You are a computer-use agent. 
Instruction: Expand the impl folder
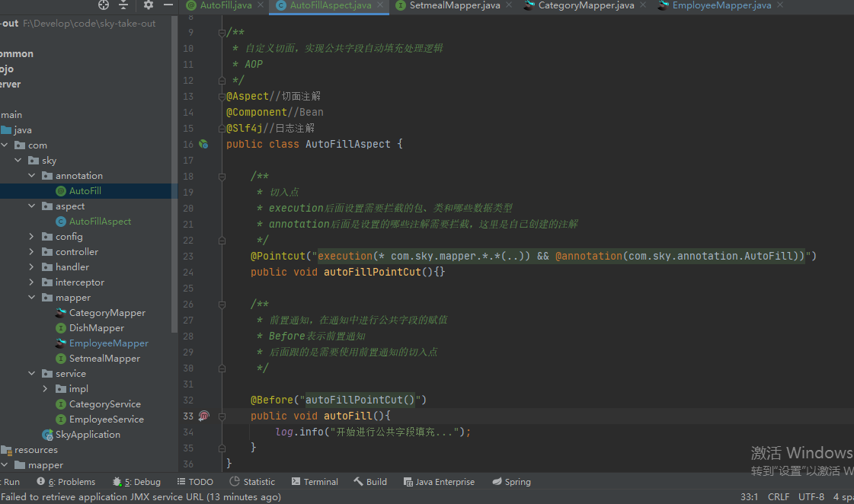click(45, 388)
